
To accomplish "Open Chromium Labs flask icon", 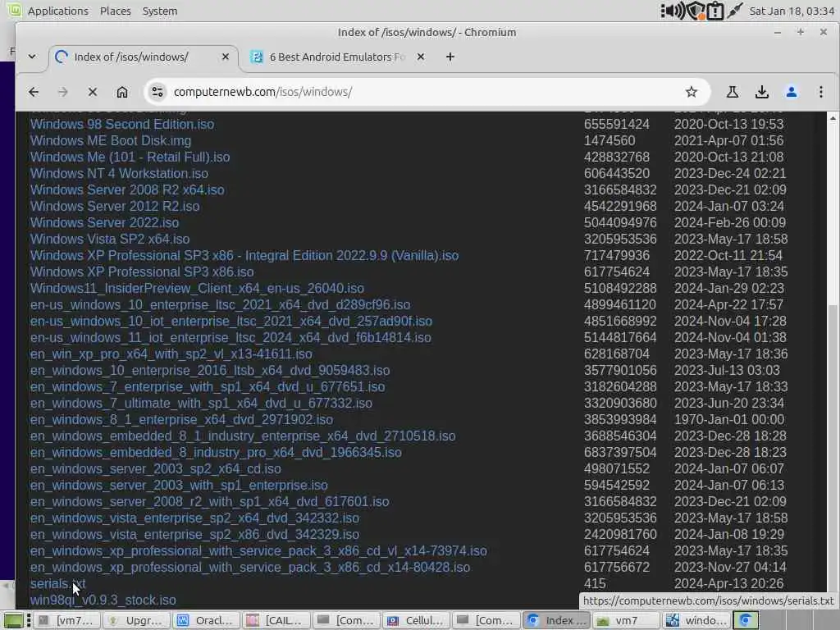I will [732, 92].
